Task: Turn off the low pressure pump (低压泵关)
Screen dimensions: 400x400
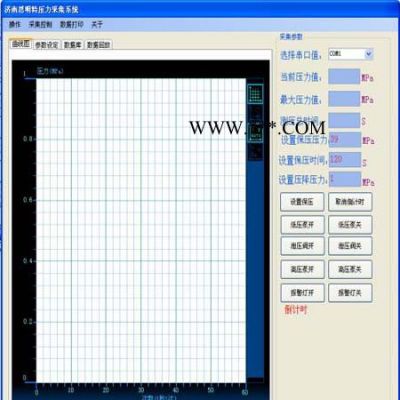Action: click(x=350, y=225)
